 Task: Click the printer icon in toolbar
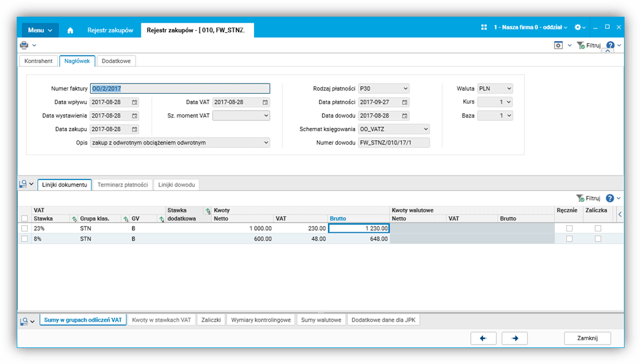pos(24,45)
